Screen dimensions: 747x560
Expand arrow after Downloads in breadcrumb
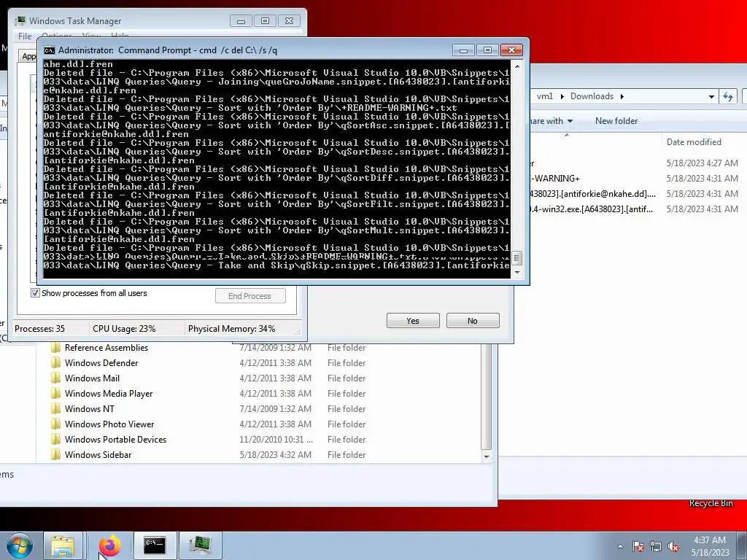(x=622, y=96)
